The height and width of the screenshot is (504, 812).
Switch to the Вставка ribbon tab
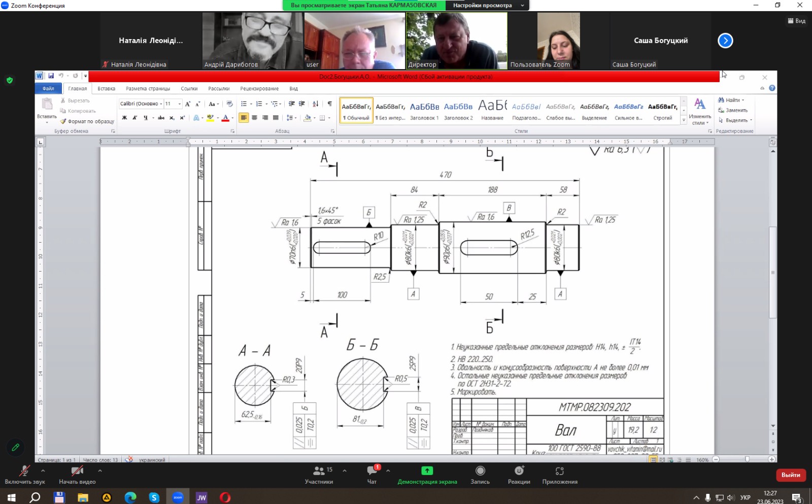click(106, 89)
